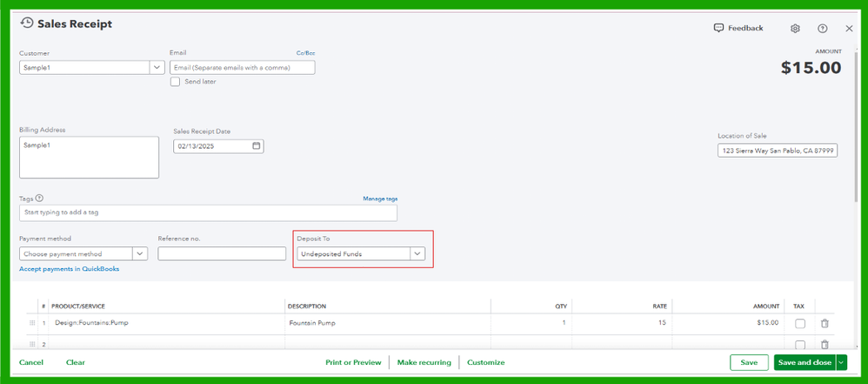The image size is (868, 384).
Task: Click Accept payments in QuickBooks link
Action: [70, 269]
